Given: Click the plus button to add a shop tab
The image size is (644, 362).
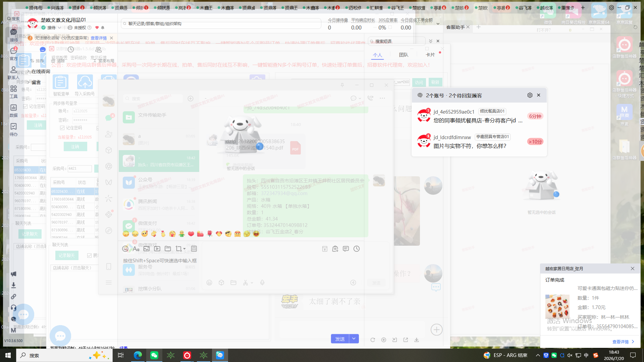Looking at the screenshot, I should coord(583,8).
